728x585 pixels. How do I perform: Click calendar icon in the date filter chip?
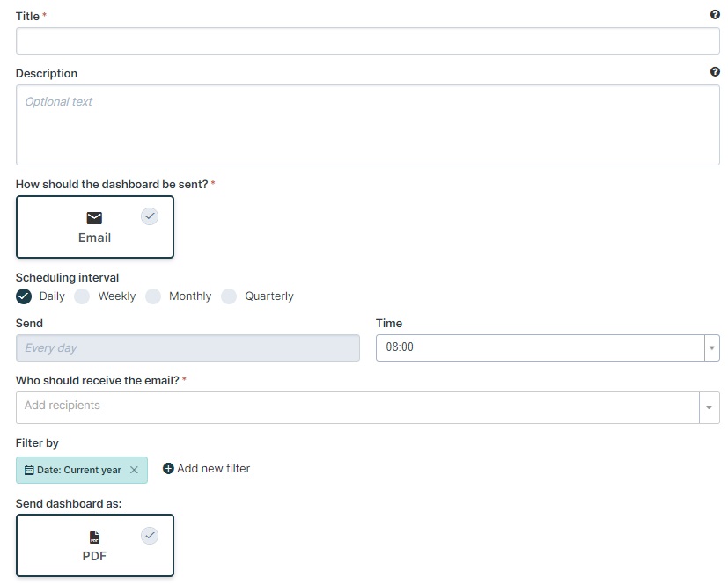[x=29, y=470]
